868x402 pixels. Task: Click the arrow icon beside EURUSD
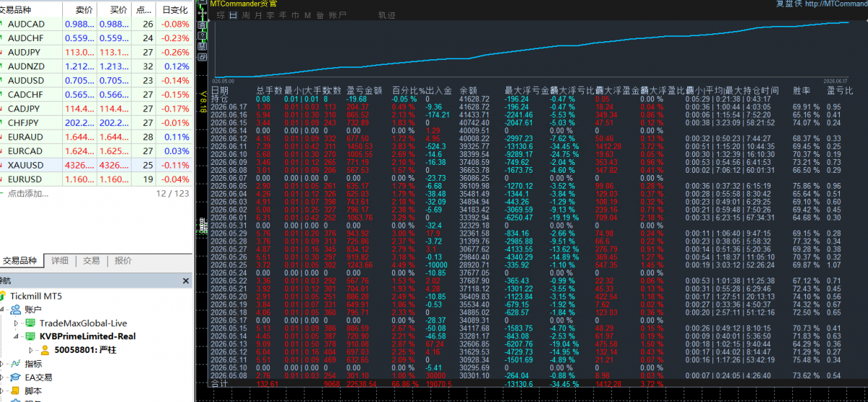1,179
